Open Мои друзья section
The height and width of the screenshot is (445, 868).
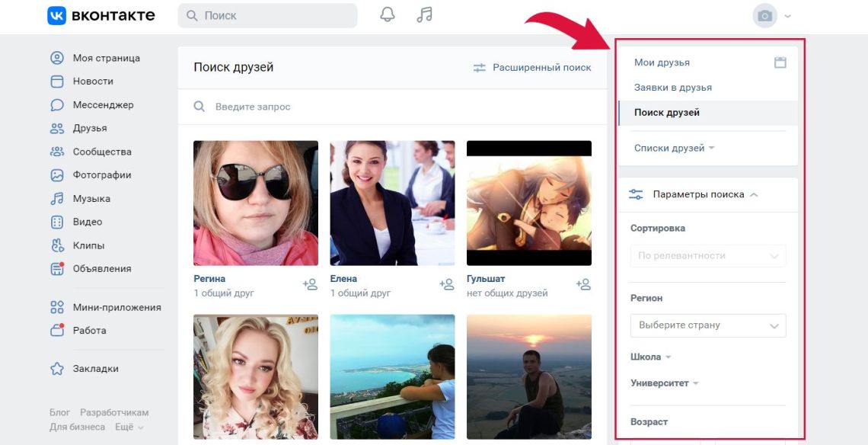click(x=662, y=62)
